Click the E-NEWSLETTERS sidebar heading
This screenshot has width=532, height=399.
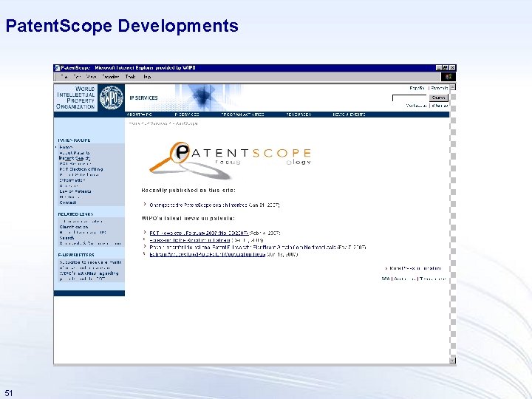point(76,255)
